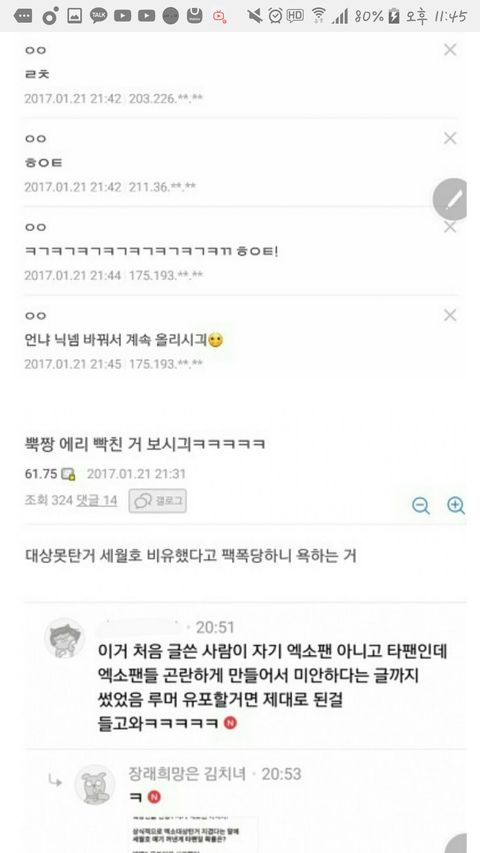This screenshot has width=480, height=853.
Task: Tap the muted sound status icon
Action: [254, 16]
